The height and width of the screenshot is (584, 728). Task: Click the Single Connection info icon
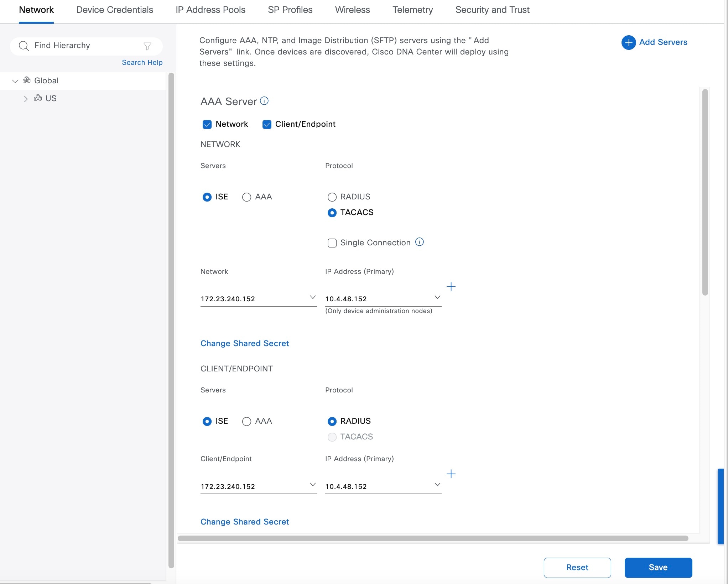420,242
